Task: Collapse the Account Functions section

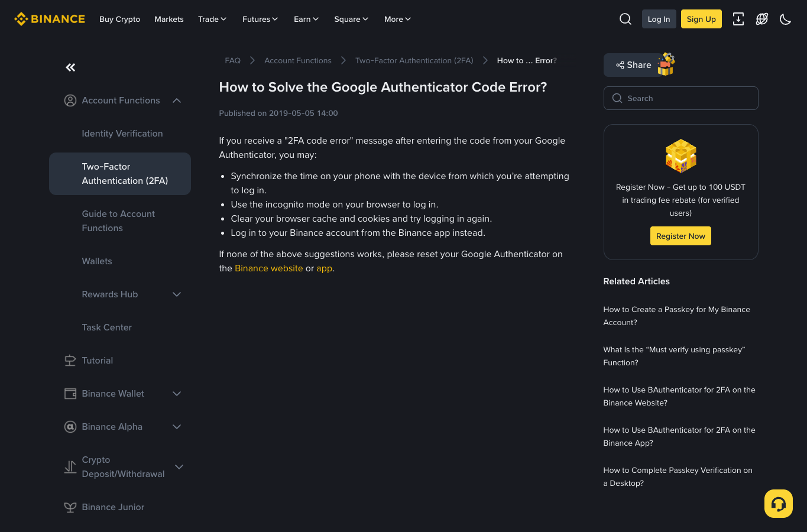Action: (177, 100)
